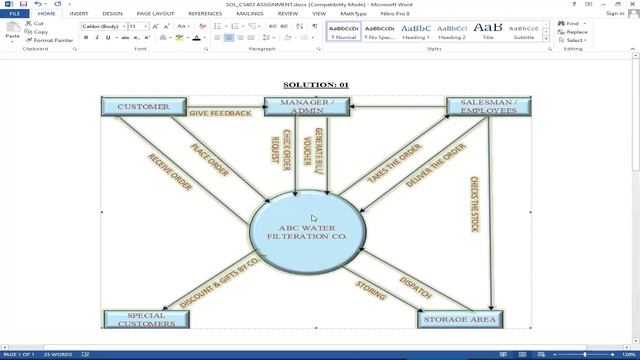Viewport: 640px width, 360px height.
Task: Decrease paragraph indent
Action: point(273,26)
